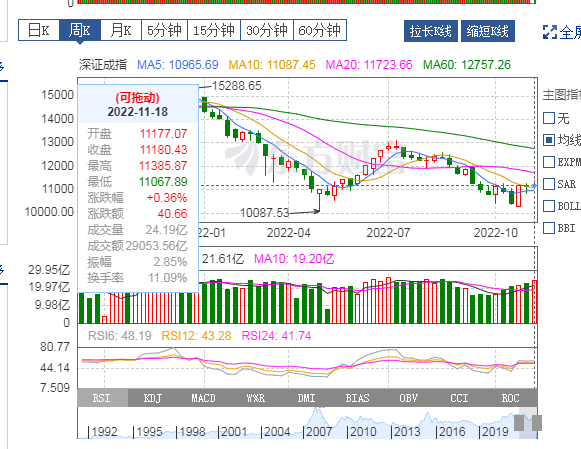Toggle the 均线 moving average checkbox
The height and width of the screenshot is (449, 581).
tap(549, 140)
